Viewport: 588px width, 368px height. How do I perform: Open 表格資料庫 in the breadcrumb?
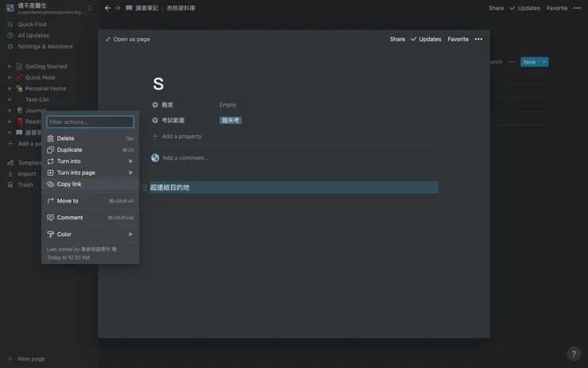click(180, 8)
